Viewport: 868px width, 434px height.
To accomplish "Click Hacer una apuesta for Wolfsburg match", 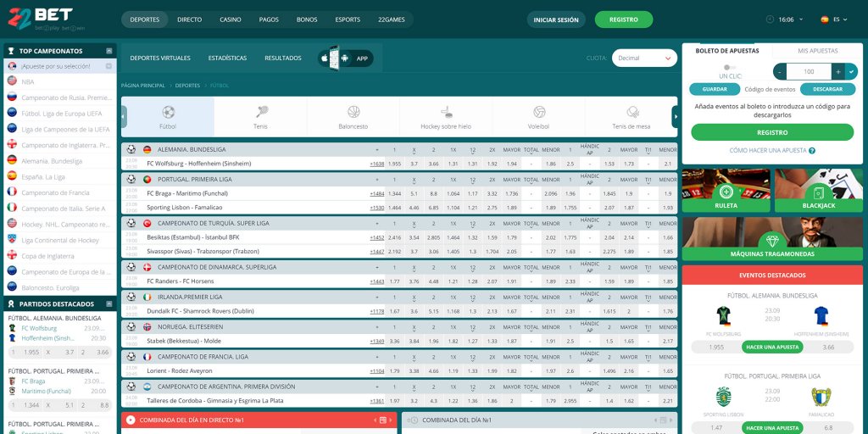I will point(772,347).
